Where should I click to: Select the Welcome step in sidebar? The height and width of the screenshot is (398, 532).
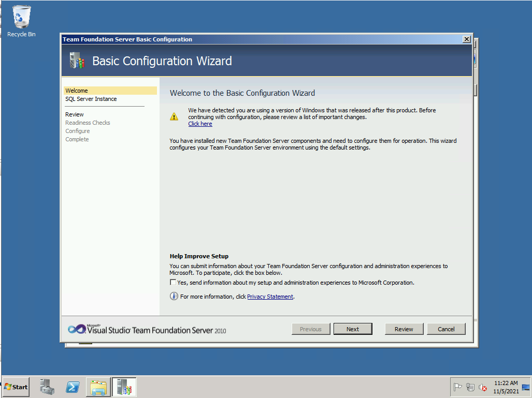tap(77, 91)
